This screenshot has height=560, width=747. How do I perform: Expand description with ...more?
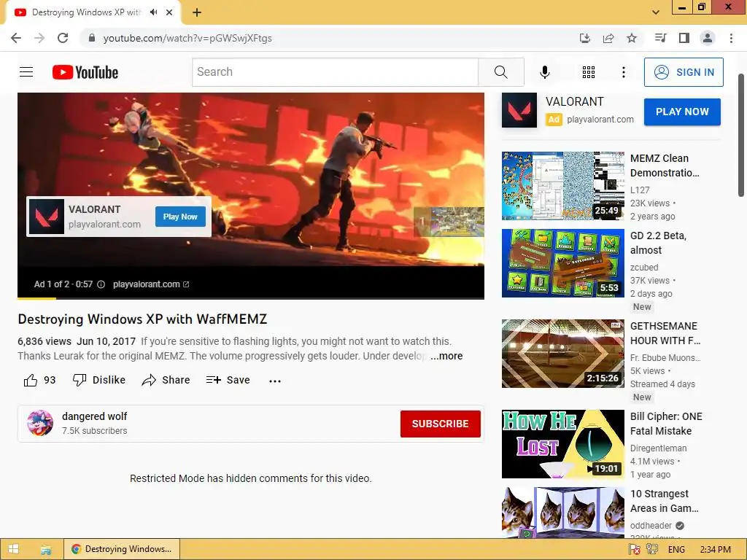(446, 356)
